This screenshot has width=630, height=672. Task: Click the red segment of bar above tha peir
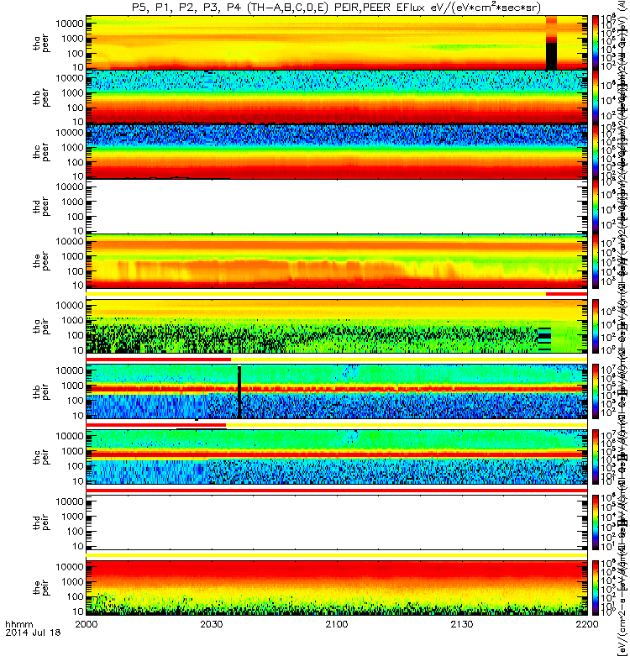(x=566, y=294)
